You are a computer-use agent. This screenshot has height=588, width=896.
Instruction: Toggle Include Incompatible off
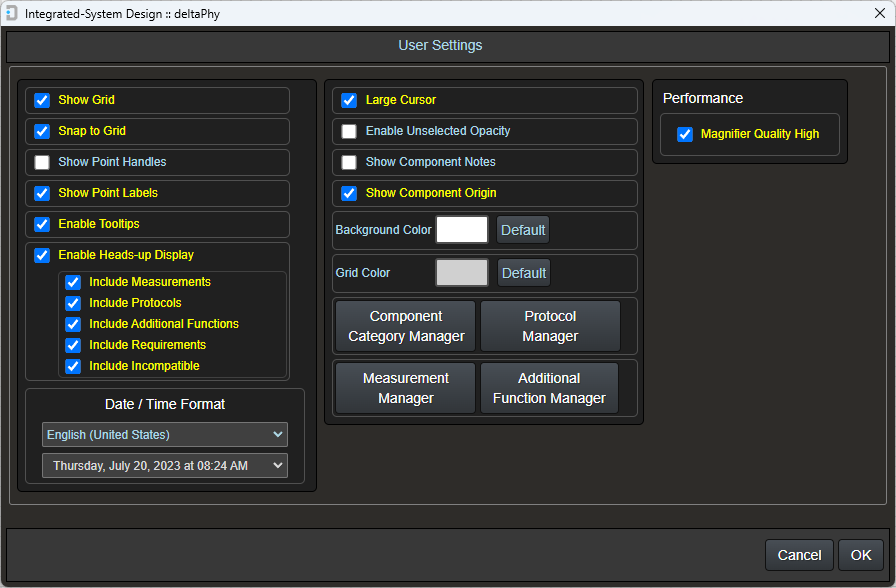point(72,366)
